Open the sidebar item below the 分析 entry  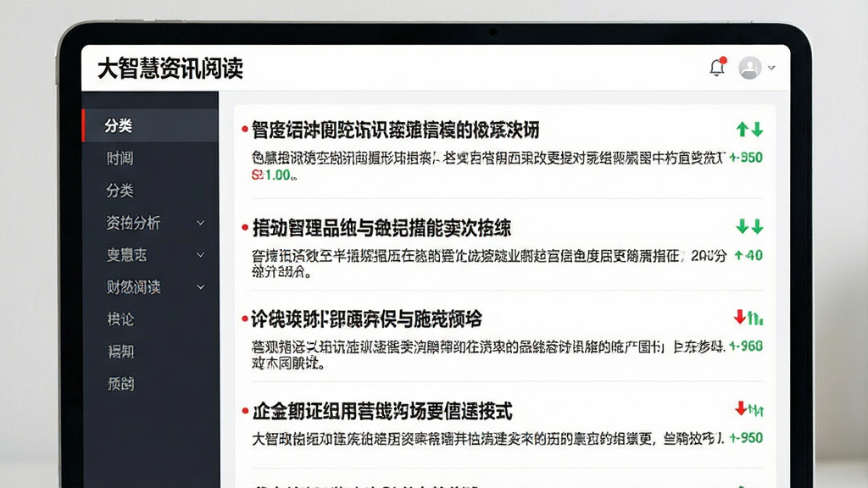127,254
